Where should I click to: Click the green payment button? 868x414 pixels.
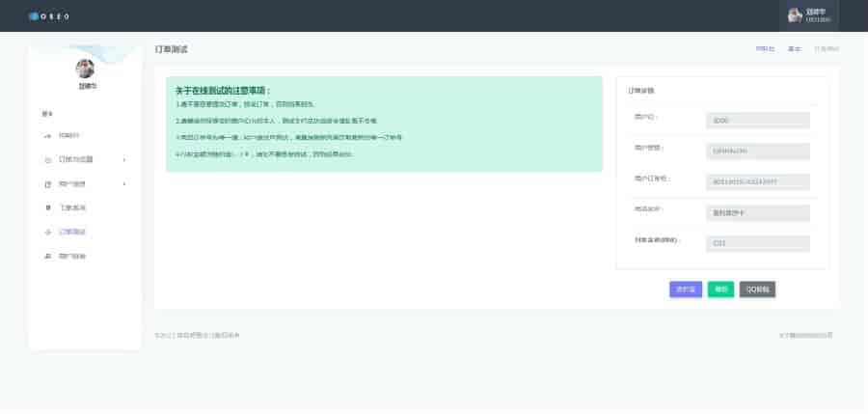coord(720,290)
